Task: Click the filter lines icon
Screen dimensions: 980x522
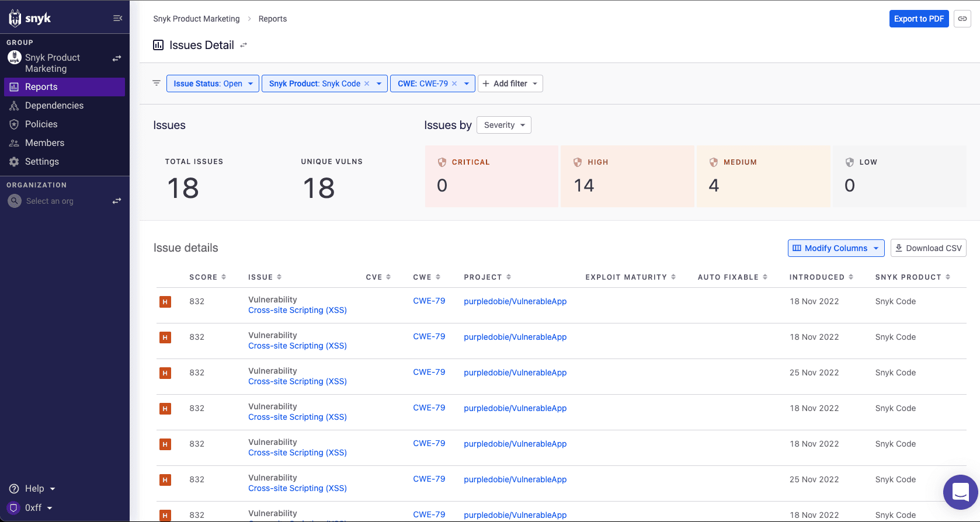Action: tap(157, 83)
